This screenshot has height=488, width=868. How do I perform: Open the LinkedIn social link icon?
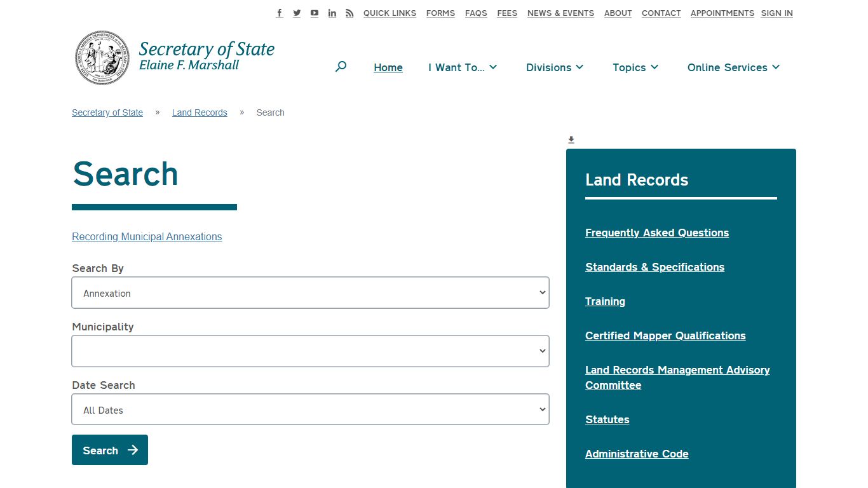(x=332, y=13)
